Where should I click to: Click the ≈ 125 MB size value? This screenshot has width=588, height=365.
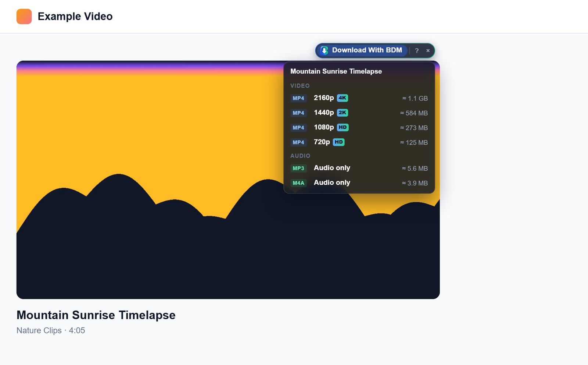click(x=414, y=142)
